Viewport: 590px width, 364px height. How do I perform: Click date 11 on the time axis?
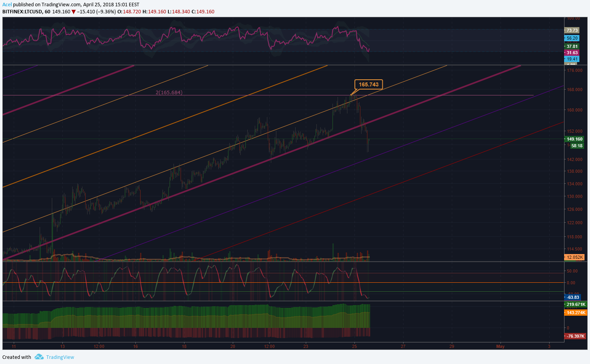(x=14, y=346)
